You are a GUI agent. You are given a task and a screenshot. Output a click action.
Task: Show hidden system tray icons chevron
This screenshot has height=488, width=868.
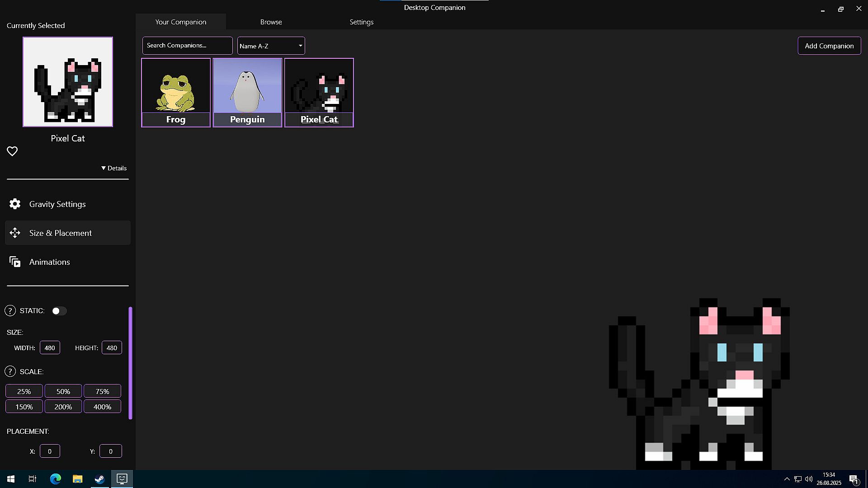point(787,479)
